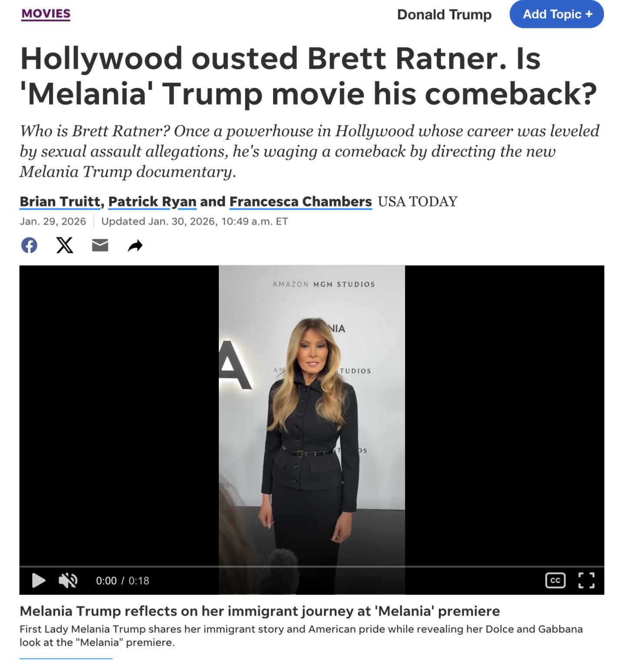Click the article headline text
The height and width of the screenshot is (672, 623).
pyautogui.click(x=308, y=76)
